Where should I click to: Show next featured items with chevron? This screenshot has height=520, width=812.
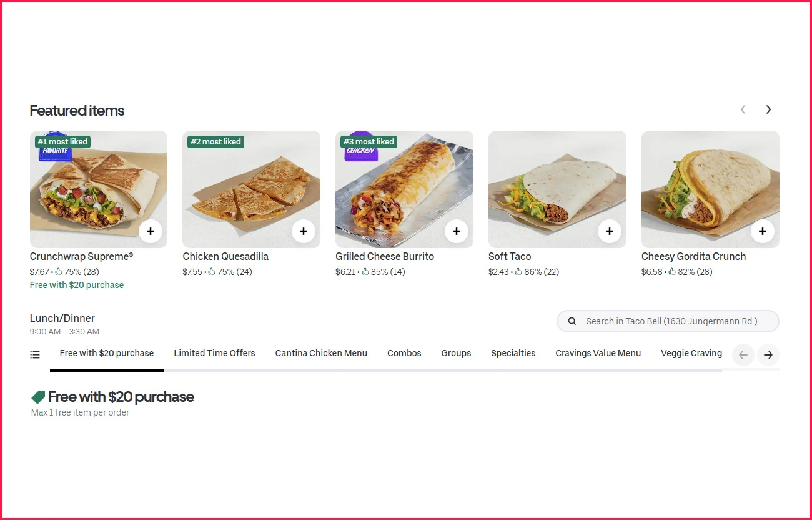(768, 109)
